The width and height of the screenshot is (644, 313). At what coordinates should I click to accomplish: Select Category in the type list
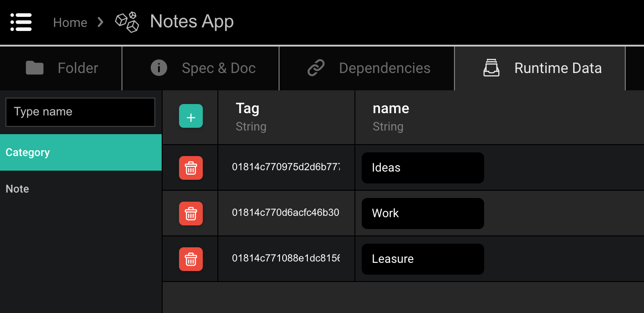[80, 152]
